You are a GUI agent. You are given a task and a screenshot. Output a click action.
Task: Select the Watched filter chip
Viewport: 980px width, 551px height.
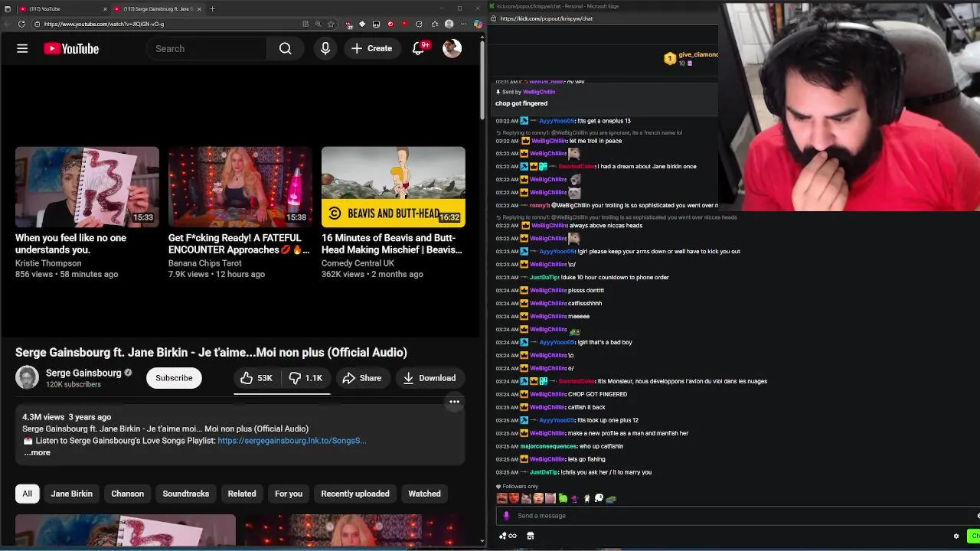[x=424, y=494]
